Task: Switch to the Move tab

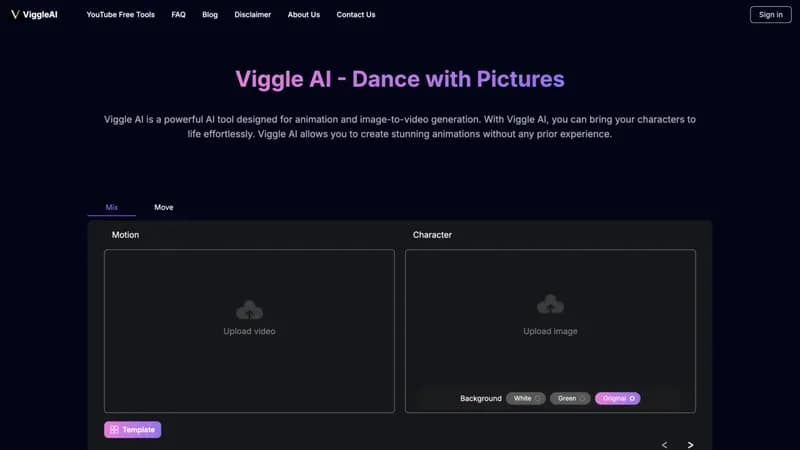Action: coord(164,207)
